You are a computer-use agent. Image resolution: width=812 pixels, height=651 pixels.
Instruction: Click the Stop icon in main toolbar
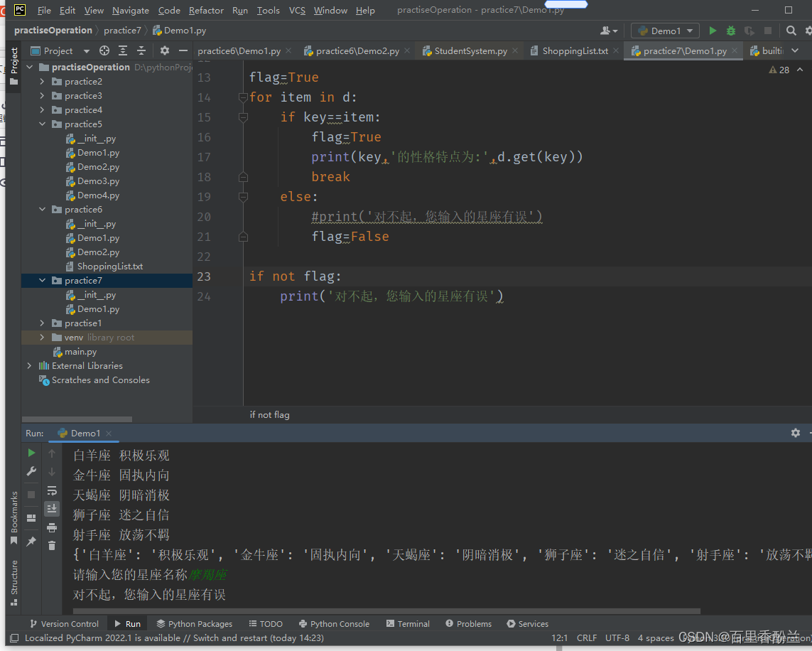point(768,31)
